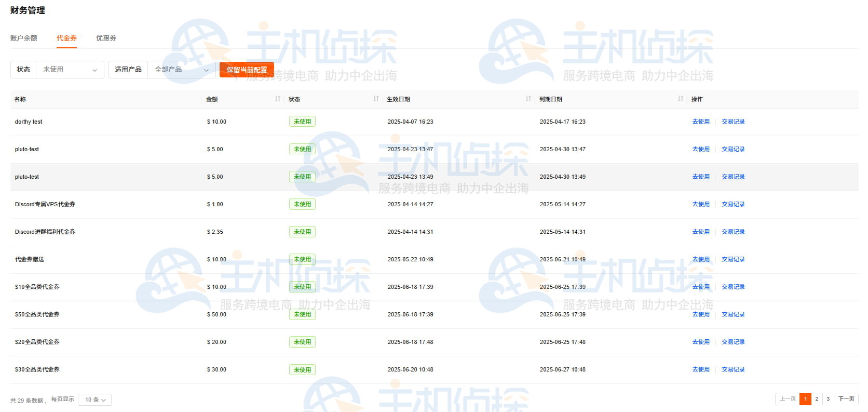Select the 代金券 tab

66,38
